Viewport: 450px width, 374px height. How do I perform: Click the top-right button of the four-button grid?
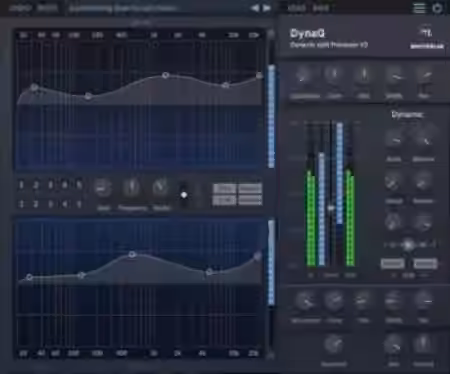pyautogui.click(x=250, y=188)
